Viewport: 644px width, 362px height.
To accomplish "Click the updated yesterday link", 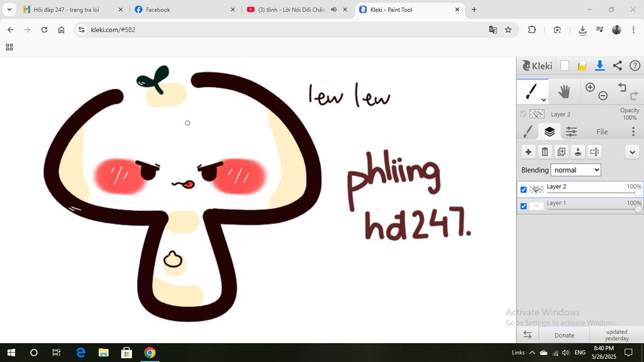I will click(x=616, y=335).
